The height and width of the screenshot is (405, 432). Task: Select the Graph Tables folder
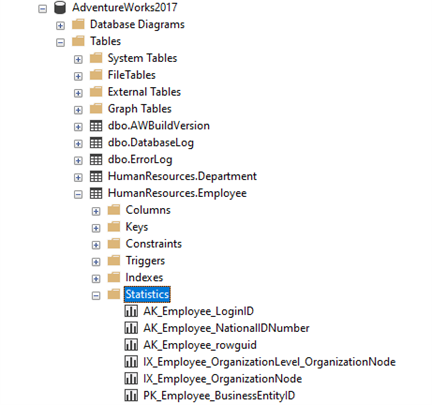coord(139,109)
